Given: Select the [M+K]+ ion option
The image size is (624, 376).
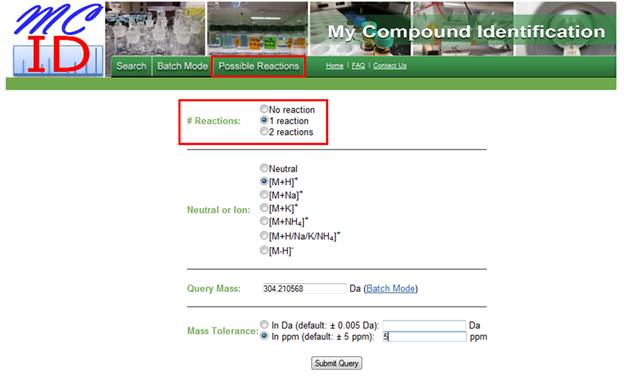Looking at the screenshot, I should click(264, 207).
